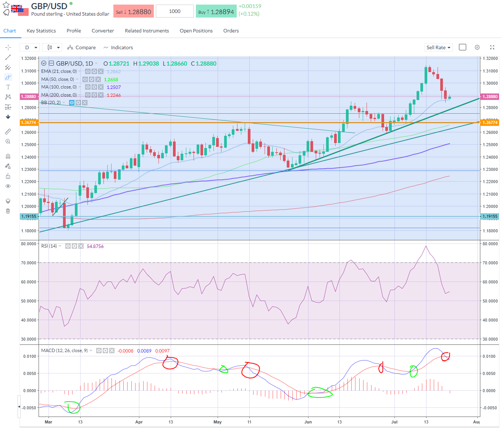Activate the brush drawing tool
Viewport: 504px width, 428px height.
coord(8,77)
